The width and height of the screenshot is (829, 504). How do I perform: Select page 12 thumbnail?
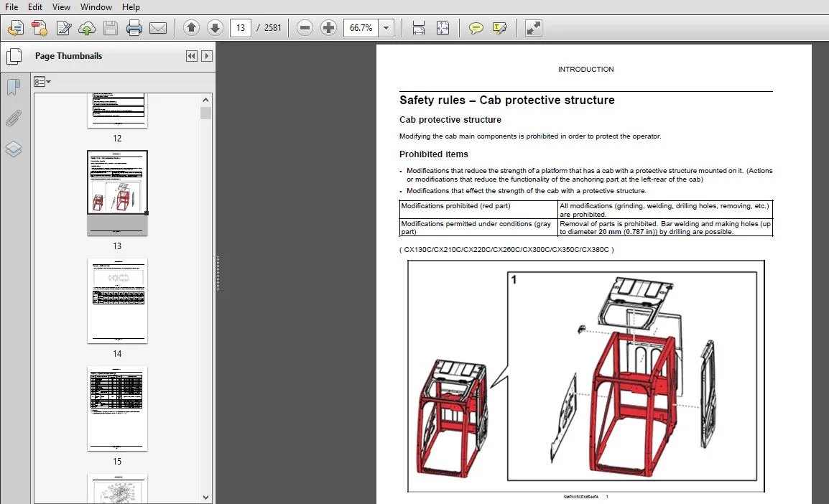click(x=117, y=111)
